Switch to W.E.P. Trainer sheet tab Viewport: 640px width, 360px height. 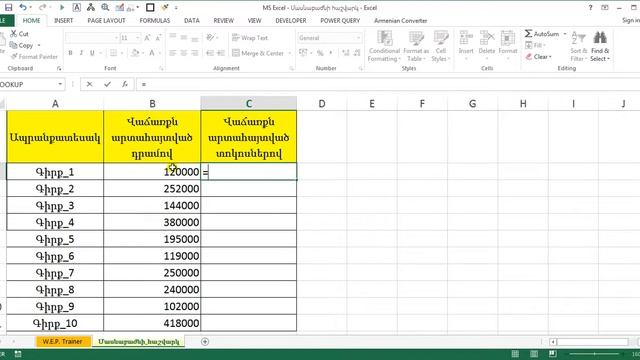point(62,341)
